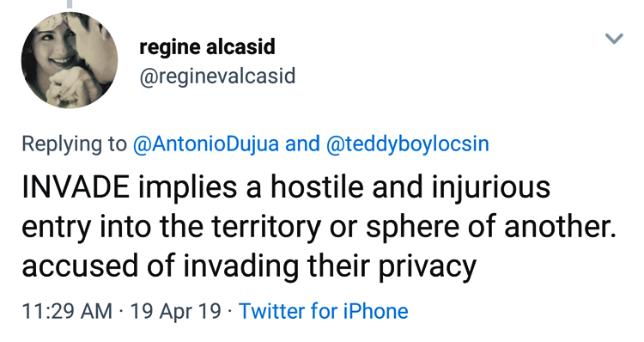
Task: Click the 11:29 AM timestamp
Action: (67, 311)
